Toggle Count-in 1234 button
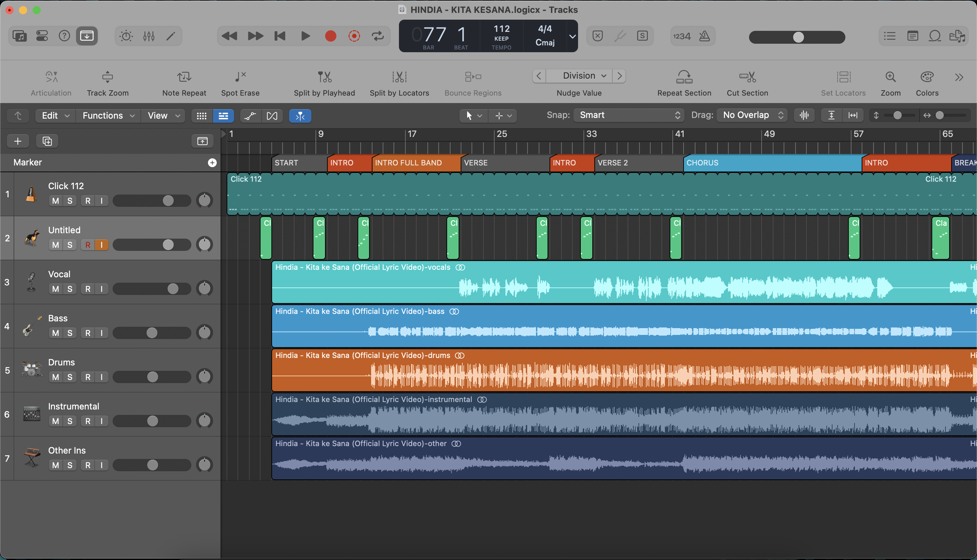The width and height of the screenshot is (977, 560). tap(682, 36)
